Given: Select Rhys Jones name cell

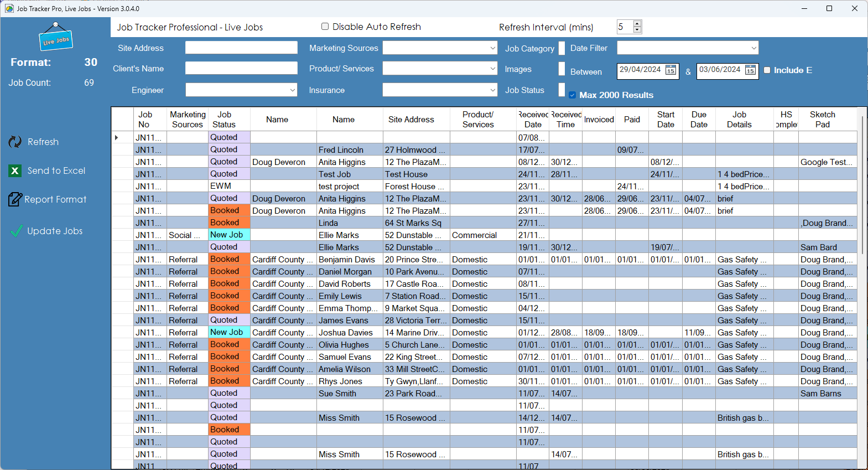Looking at the screenshot, I should [x=350, y=381].
